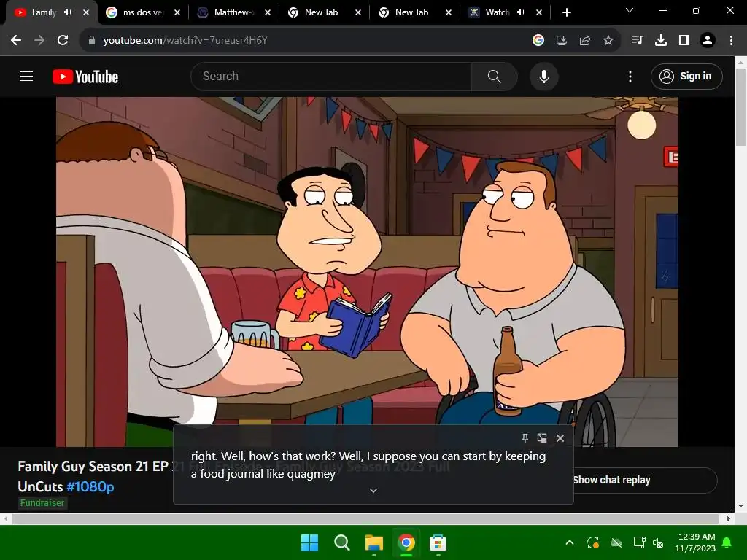
Task: Go back with browser back arrow
Action: click(16, 41)
